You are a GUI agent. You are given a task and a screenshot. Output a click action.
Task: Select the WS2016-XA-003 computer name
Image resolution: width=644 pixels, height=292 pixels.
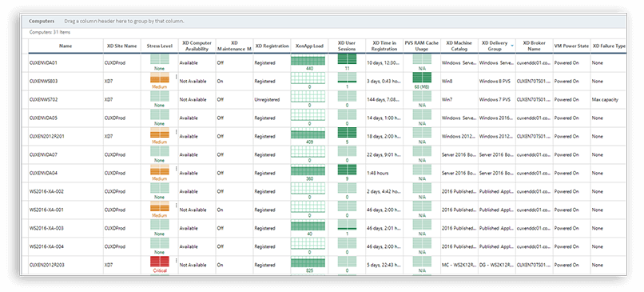pyautogui.click(x=46, y=228)
